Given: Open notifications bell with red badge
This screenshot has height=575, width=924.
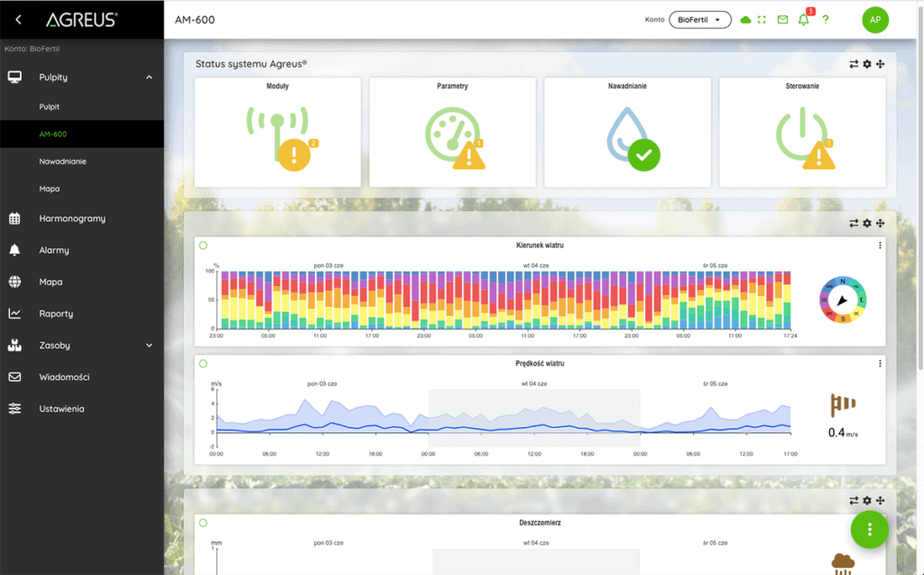Looking at the screenshot, I should pyautogui.click(x=804, y=20).
